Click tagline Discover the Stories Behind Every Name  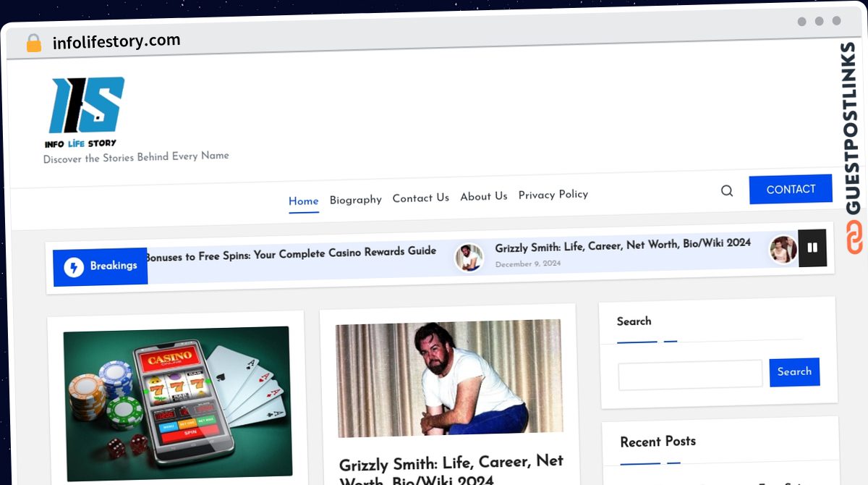tap(136, 157)
